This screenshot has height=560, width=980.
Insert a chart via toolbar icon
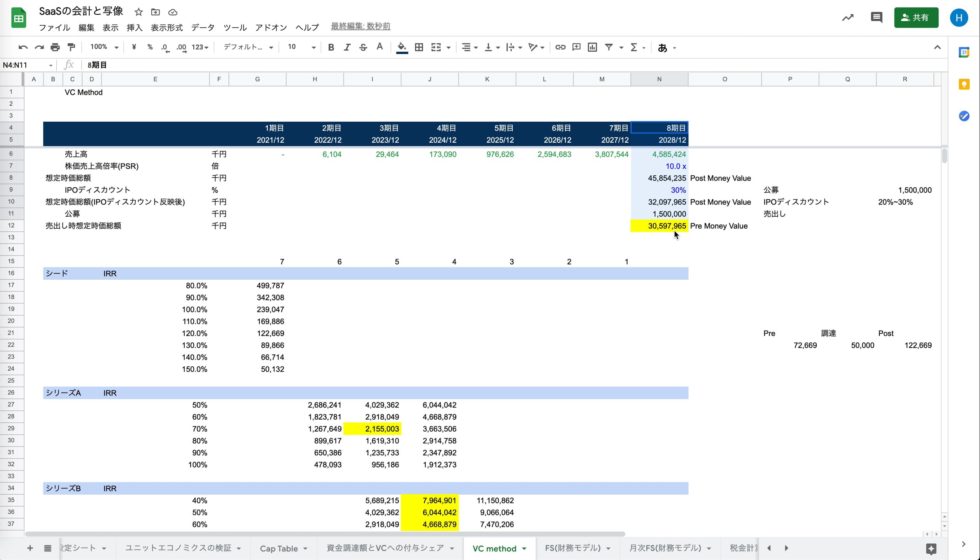click(x=592, y=47)
